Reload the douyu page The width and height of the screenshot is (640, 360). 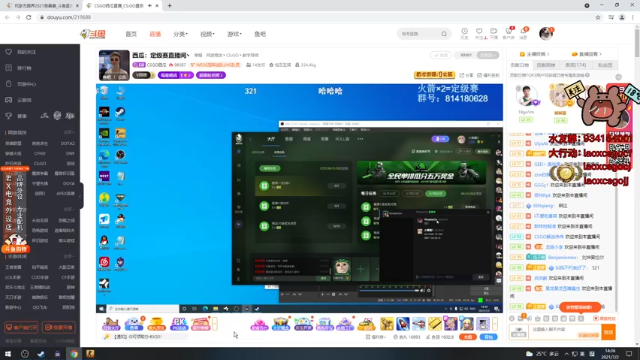(x=29, y=17)
